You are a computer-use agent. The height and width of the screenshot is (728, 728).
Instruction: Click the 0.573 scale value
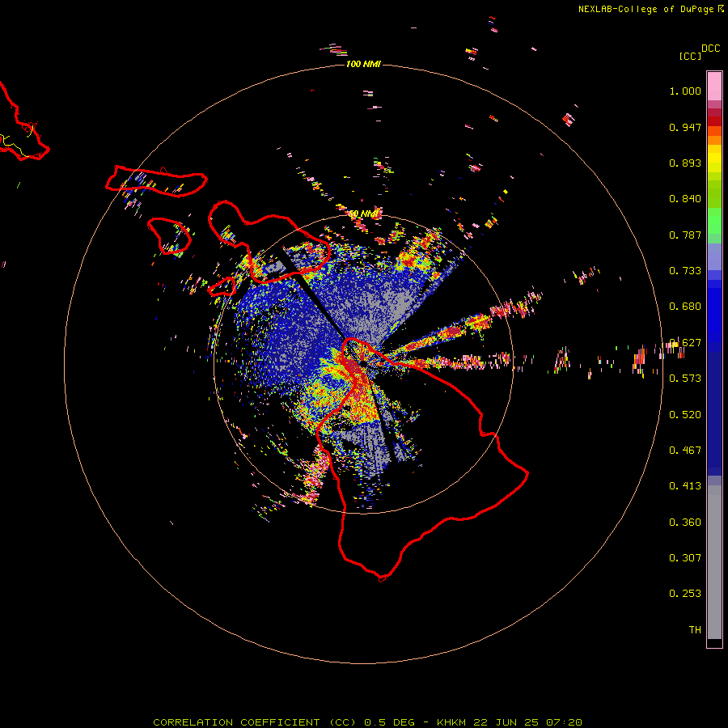685,379
